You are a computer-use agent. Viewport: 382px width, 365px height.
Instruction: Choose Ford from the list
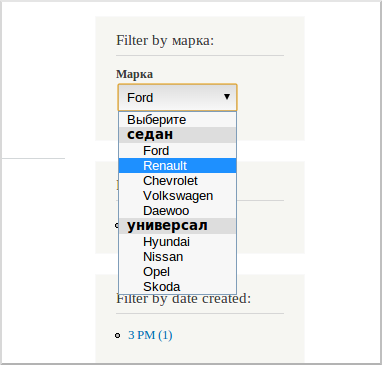pyautogui.click(x=177, y=151)
